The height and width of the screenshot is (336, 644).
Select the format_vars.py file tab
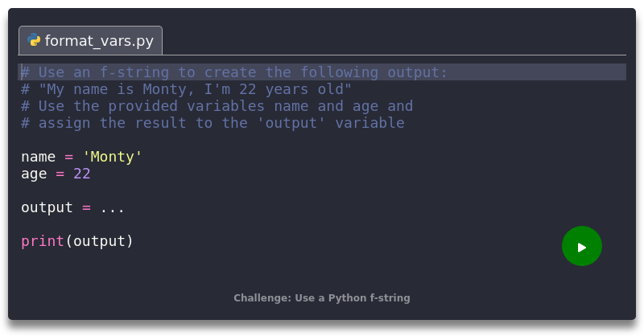[x=91, y=40]
